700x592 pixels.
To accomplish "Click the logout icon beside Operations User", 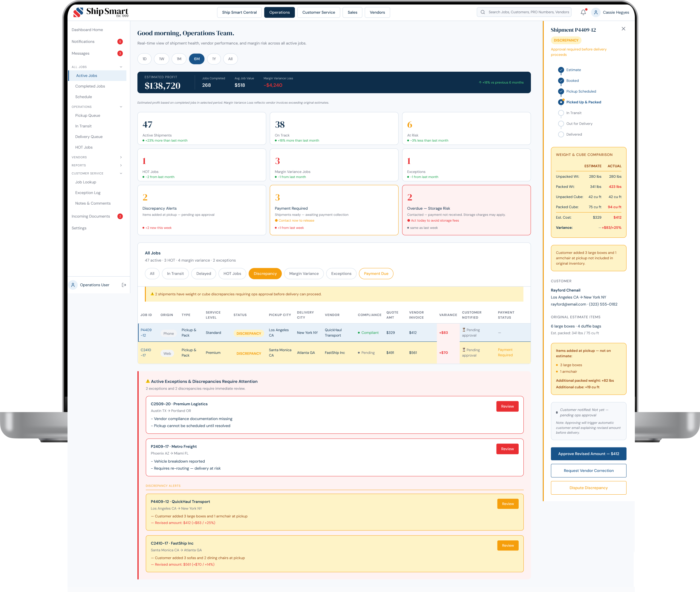I will pos(124,285).
